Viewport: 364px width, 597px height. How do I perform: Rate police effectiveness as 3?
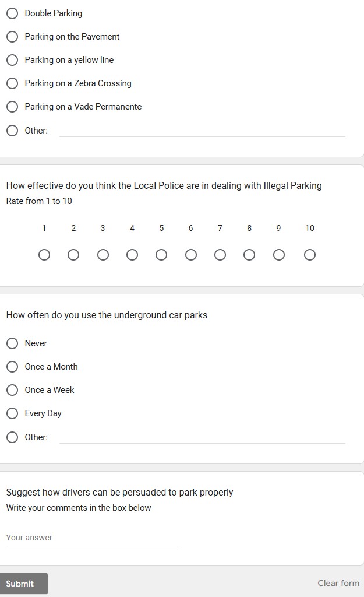tap(103, 255)
